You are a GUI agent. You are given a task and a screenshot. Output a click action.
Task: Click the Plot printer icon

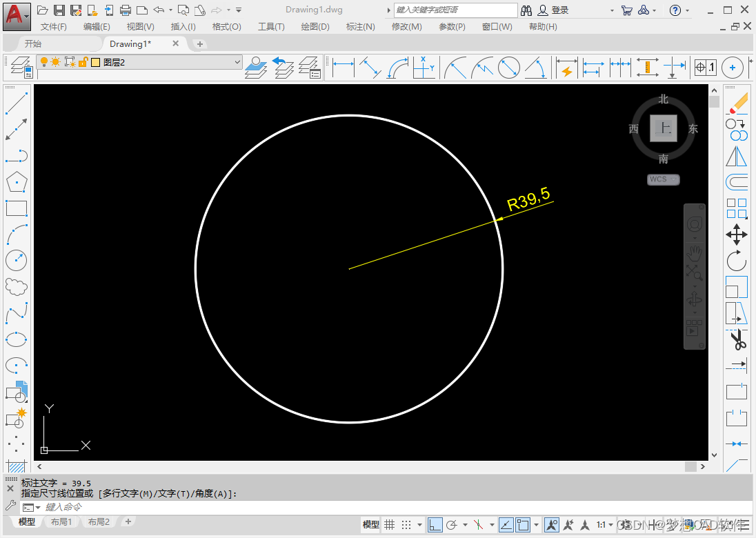click(126, 10)
